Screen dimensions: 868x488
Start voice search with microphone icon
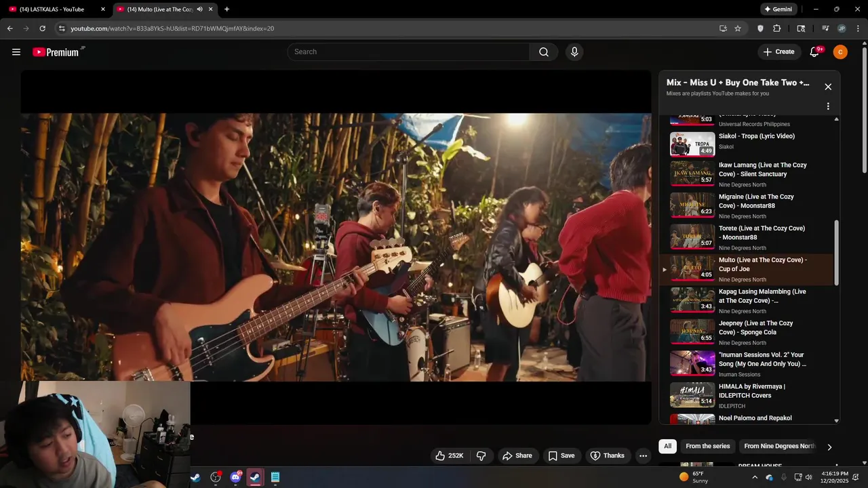click(574, 52)
